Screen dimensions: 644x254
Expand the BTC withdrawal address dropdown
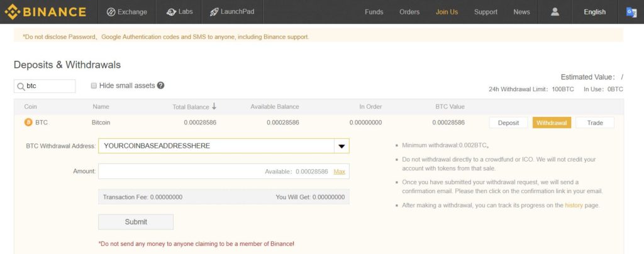[x=341, y=146]
